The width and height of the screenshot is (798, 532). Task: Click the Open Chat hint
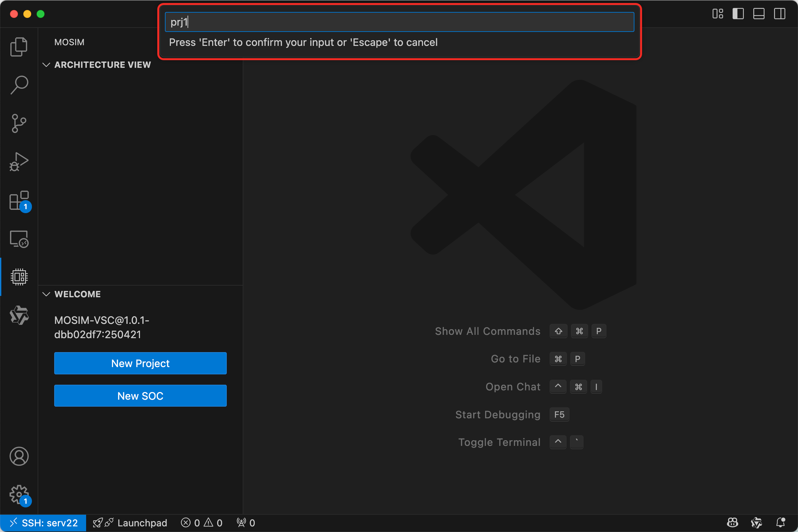pyautogui.click(x=513, y=387)
